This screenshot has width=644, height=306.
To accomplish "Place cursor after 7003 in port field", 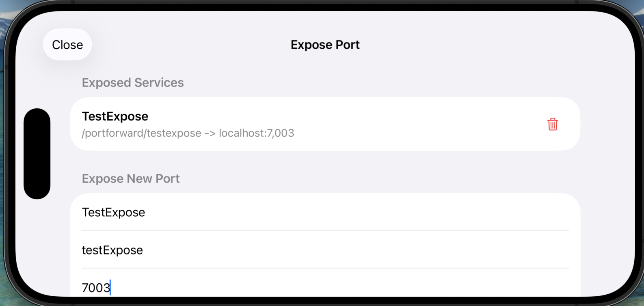I will (x=110, y=287).
